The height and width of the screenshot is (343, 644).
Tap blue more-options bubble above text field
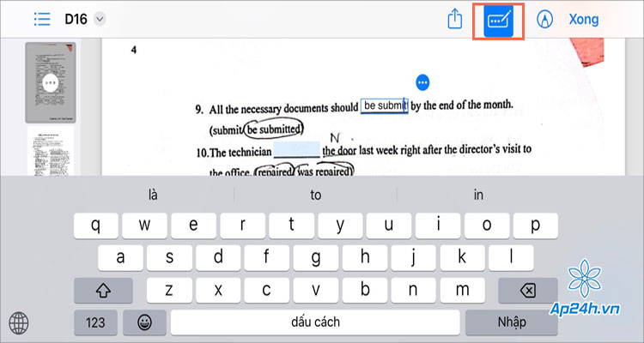(422, 82)
